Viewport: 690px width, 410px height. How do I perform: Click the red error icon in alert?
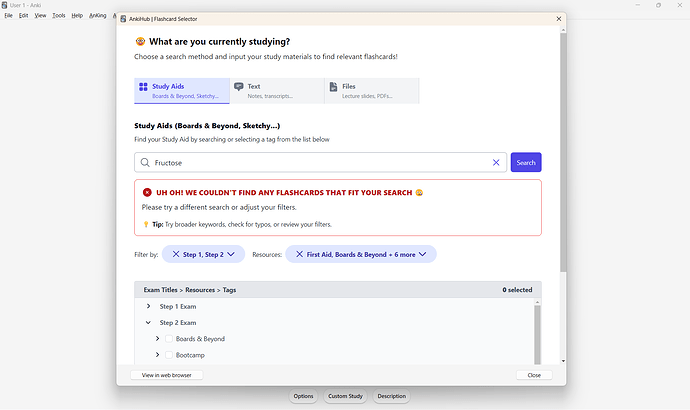point(147,192)
